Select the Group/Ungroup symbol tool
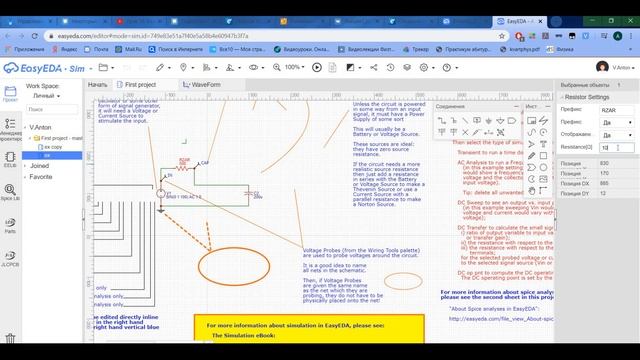The image size is (640, 360). (500, 132)
